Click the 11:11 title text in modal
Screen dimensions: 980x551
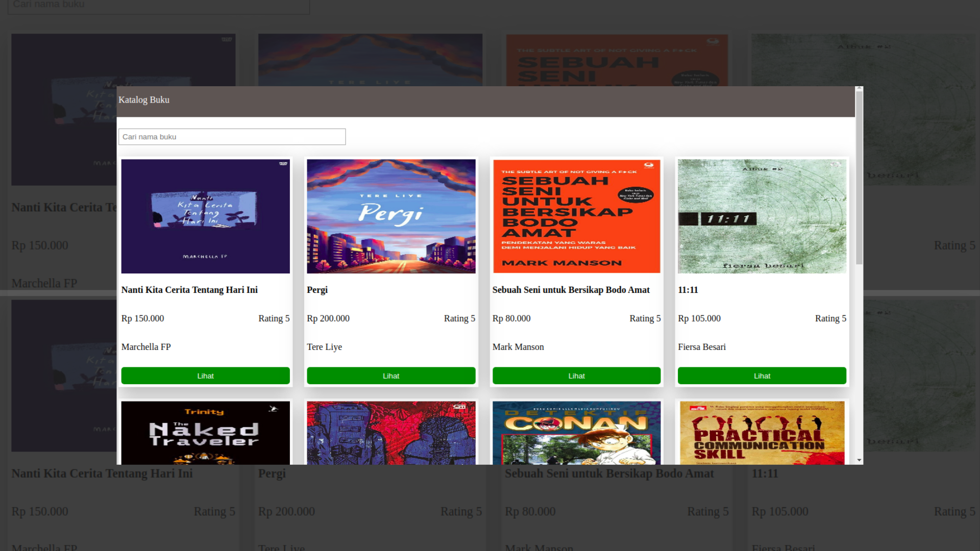688,290
